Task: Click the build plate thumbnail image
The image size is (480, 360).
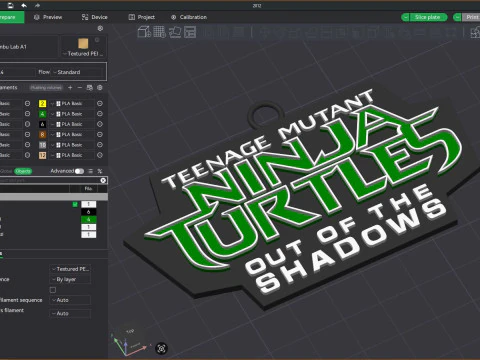Action: click(x=83, y=43)
